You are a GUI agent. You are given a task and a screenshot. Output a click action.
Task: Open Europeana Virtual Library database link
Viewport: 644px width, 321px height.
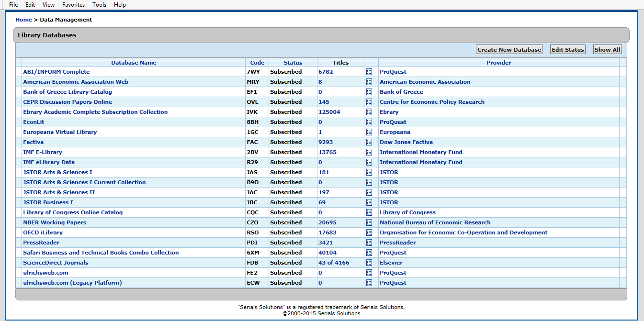point(60,132)
